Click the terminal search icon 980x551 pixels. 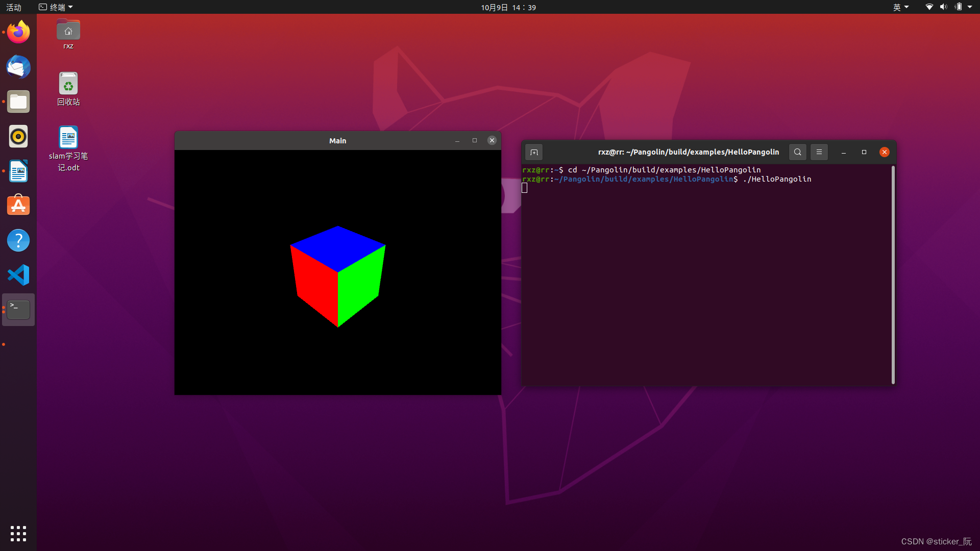797,152
